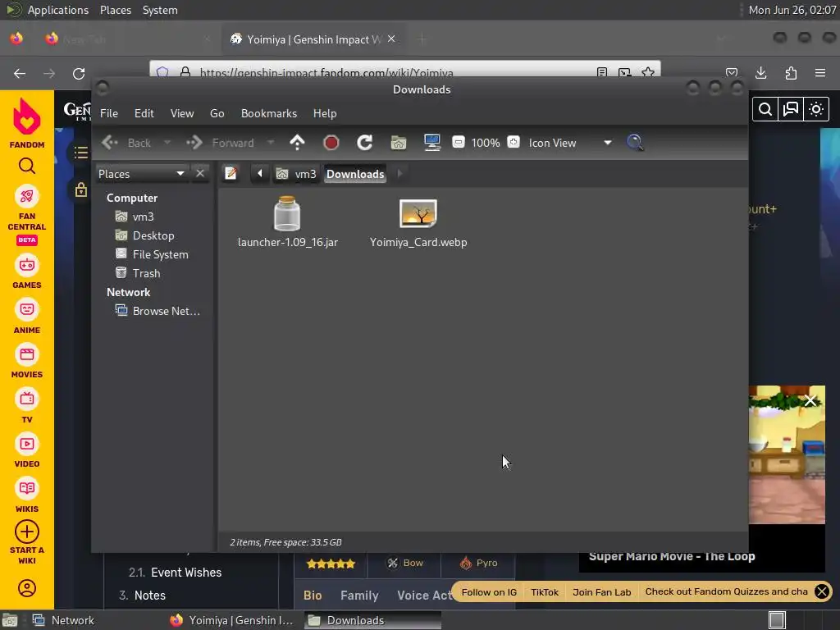Click Start a Wiki plus icon

(x=27, y=532)
